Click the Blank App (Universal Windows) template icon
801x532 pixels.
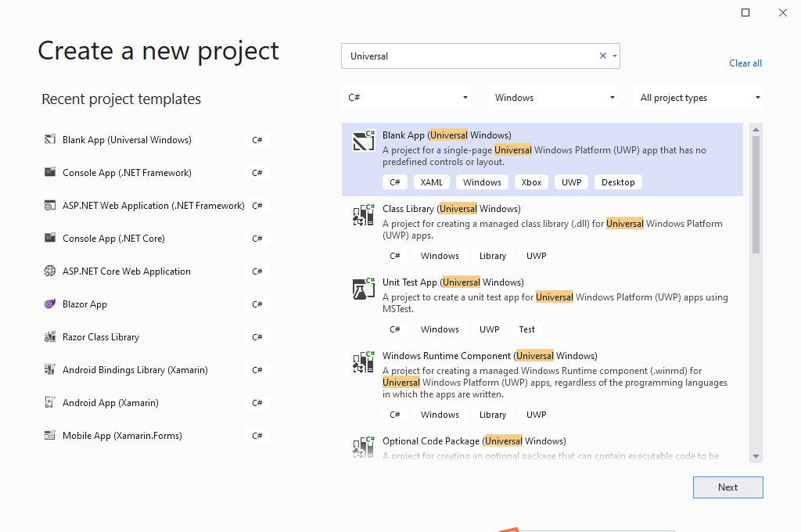[364, 141]
